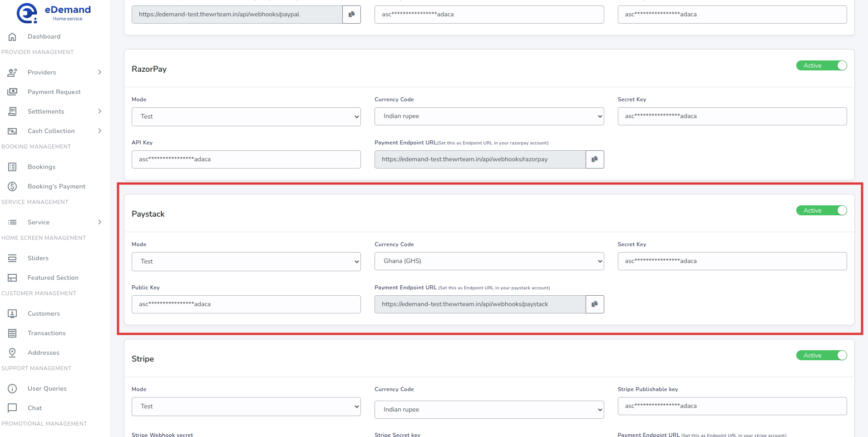This screenshot has width=868, height=437.
Task: Click the Cash Collection icon
Action: tap(12, 131)
